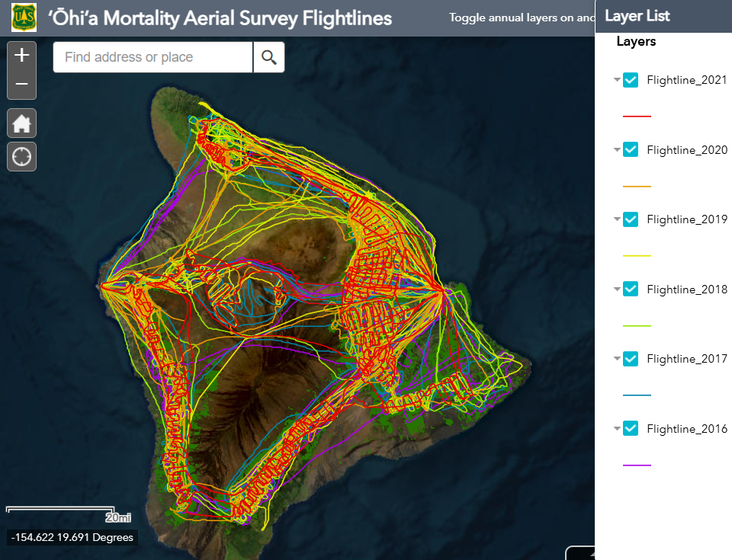Toggle off the Flightline_2019 layer
732x560 pixels.
coord(631,219)
